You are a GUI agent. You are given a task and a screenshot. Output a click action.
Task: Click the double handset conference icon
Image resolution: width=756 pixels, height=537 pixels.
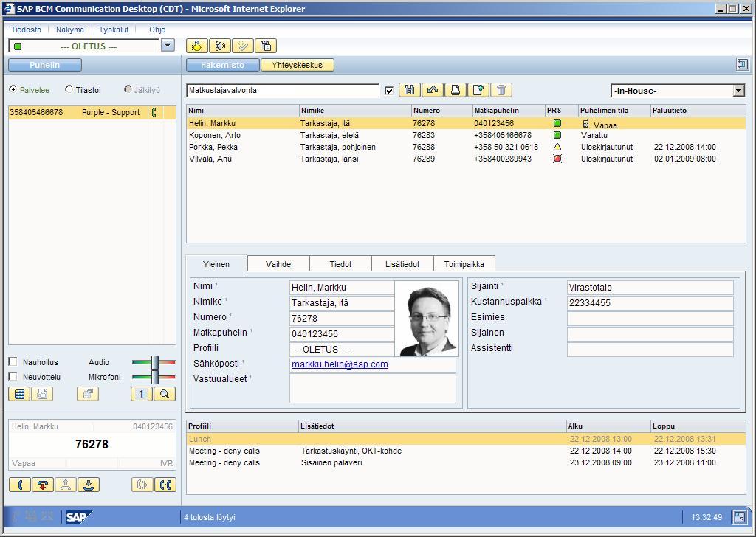tap(165, 485)
